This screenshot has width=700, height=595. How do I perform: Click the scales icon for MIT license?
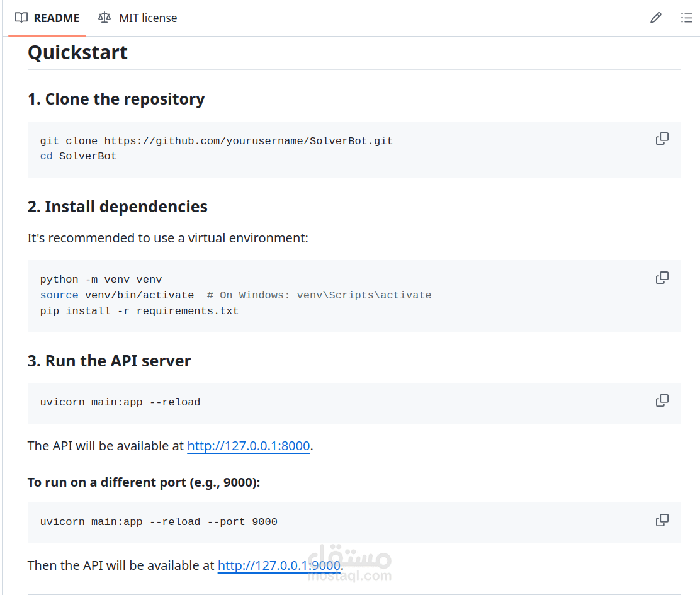104,18
